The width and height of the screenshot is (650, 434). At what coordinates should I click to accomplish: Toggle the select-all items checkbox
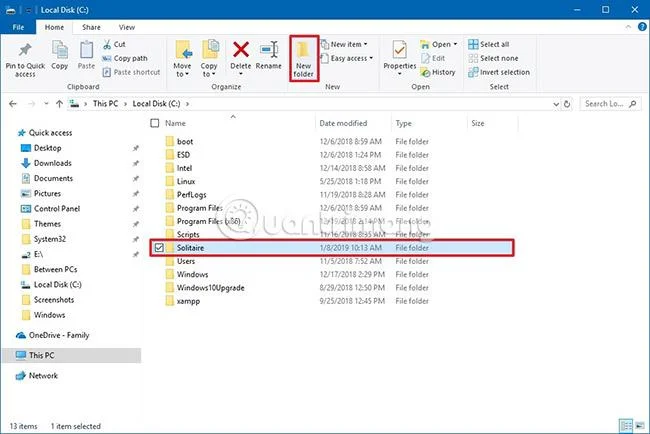pyautogui.click(x=155, y=123)
